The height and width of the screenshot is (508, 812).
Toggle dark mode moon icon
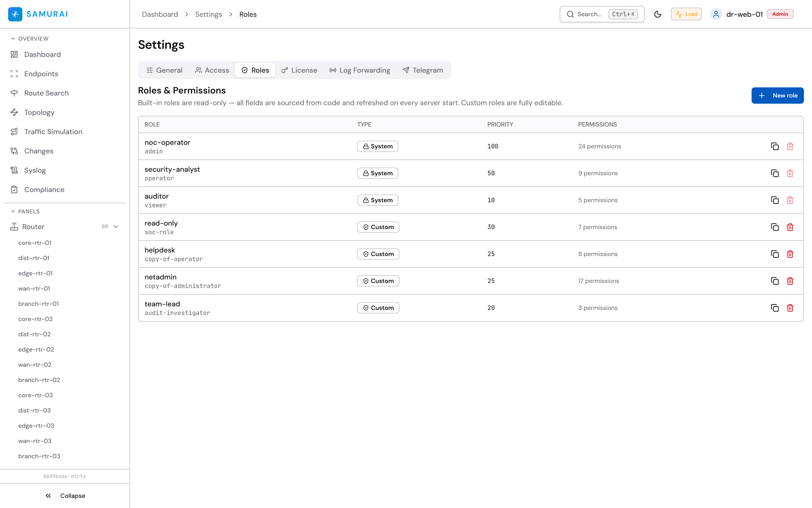(x=658, y=14)
